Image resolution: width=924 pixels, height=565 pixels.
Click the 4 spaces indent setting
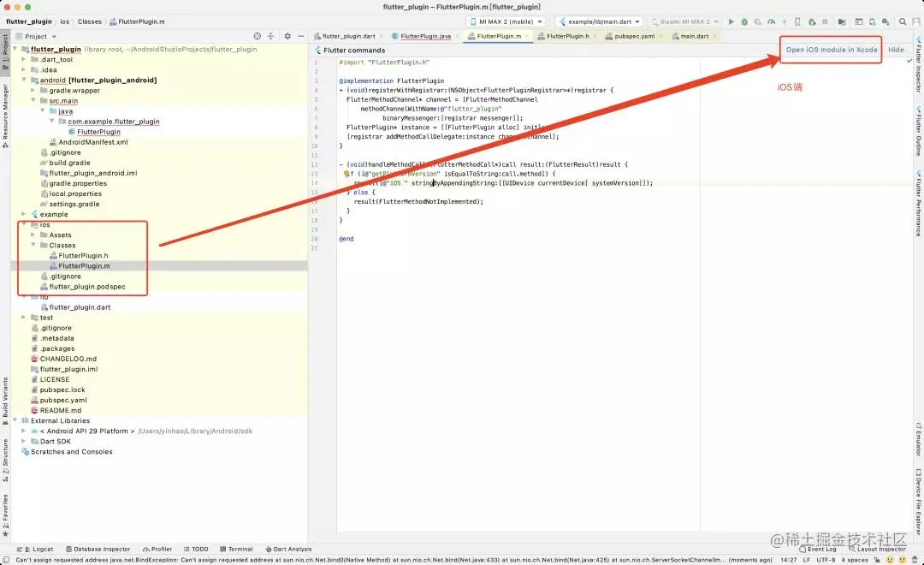855,560
